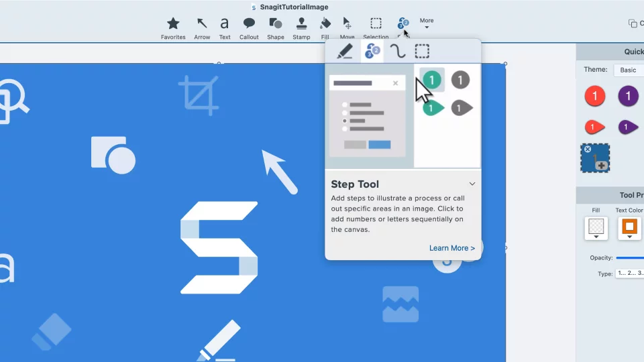
Task: Select the Callout tool
Action: (x=249, y=28)
